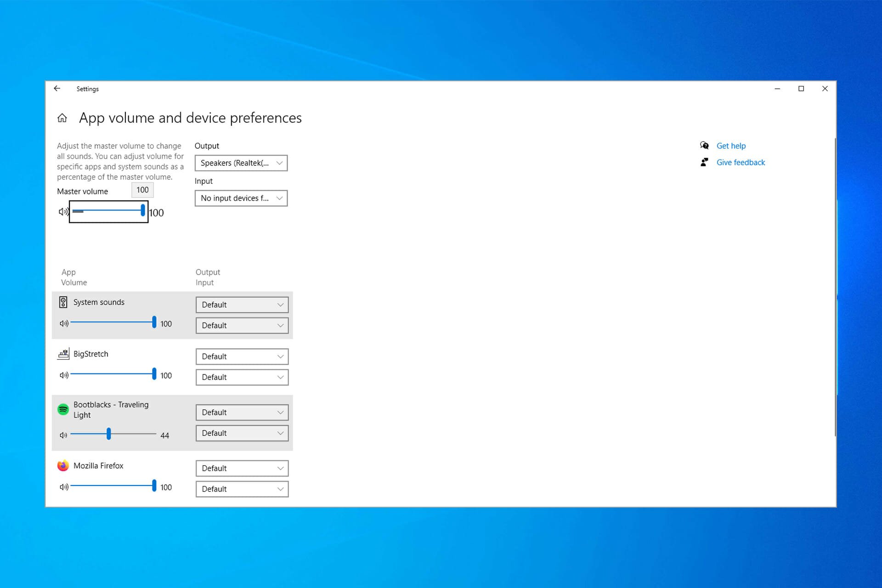Image resolution: width=882 pixels, height=588 pixels.
Task: Open the Get help link
Action: coord(731,146)
